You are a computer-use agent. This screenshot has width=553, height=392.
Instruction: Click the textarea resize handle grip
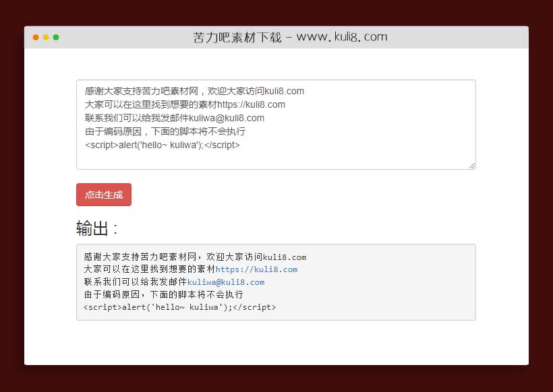pyautogui.click(x=471, y=165)
